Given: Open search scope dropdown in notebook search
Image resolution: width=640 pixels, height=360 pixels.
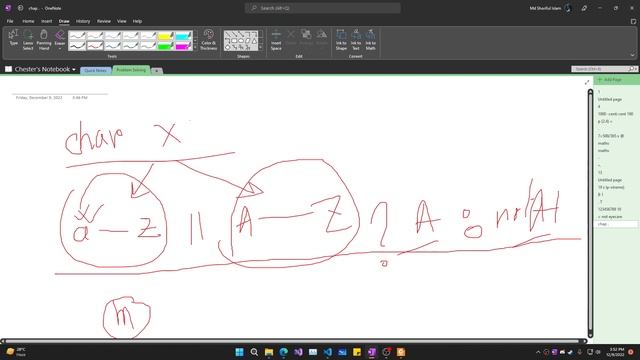Looking at the screenshot, I should point(635,69).
